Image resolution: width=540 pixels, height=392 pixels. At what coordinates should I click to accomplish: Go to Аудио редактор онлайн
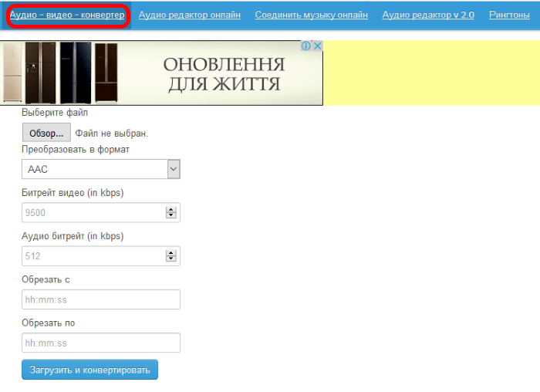pos(189,15)
